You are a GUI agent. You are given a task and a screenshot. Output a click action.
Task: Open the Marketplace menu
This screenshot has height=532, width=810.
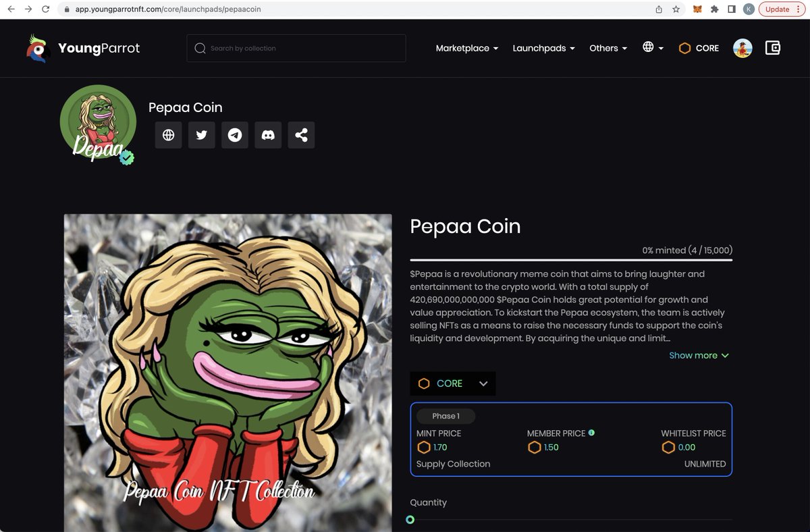[x=467, y=48]
